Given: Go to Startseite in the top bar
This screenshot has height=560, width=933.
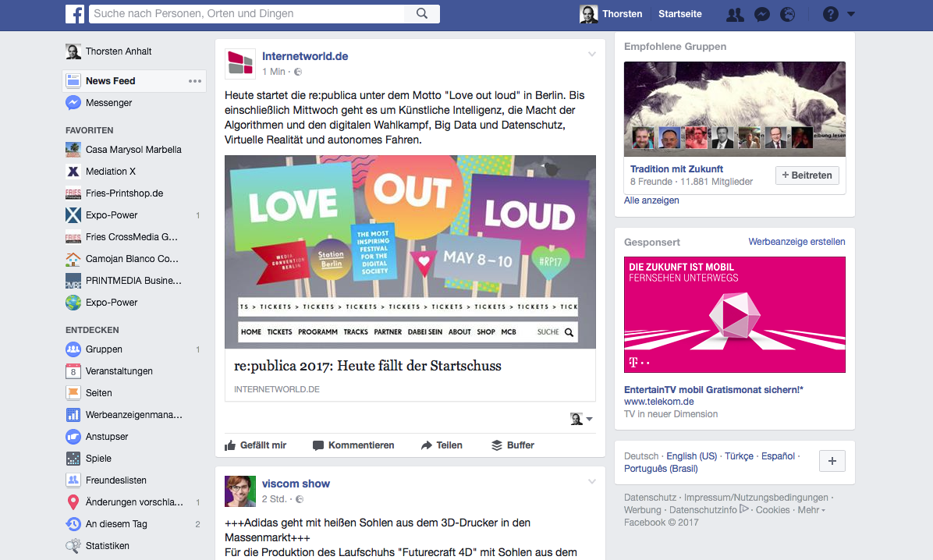Looking at the screenshot, I should (x=680, y=14).
